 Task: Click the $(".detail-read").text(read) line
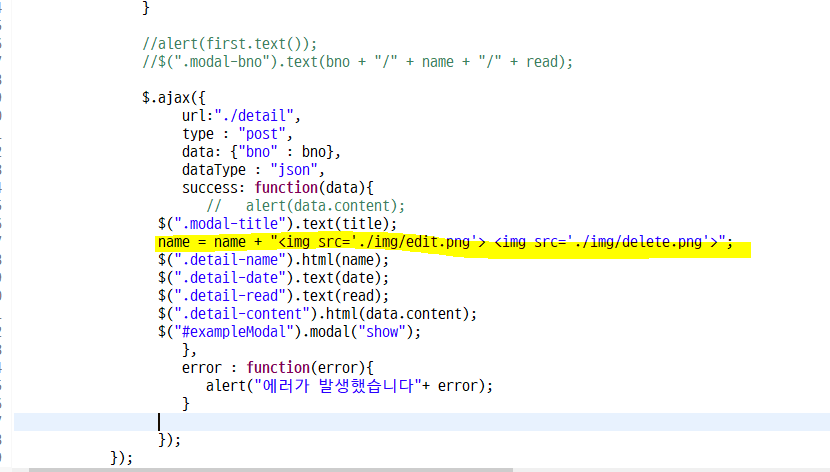(x=273, y=296)
